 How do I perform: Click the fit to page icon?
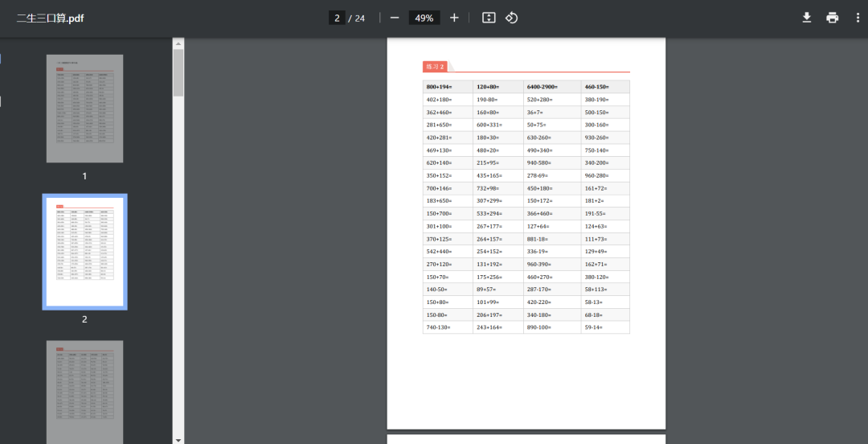click(x=489, y=18)
